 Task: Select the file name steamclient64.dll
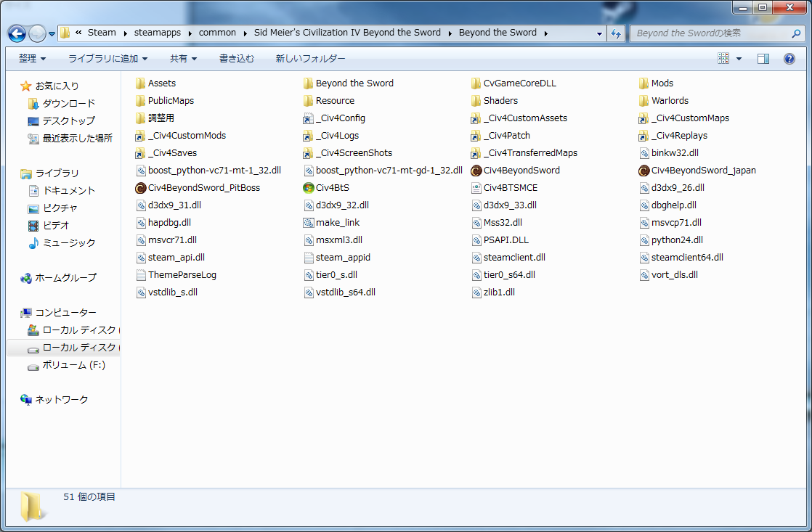[x=687, y=258]
